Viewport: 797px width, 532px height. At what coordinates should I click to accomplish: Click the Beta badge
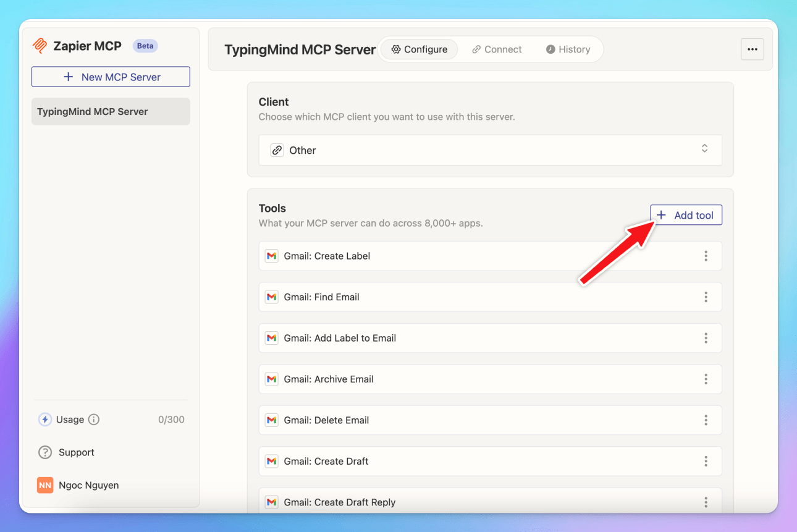(x=145, y=46)
